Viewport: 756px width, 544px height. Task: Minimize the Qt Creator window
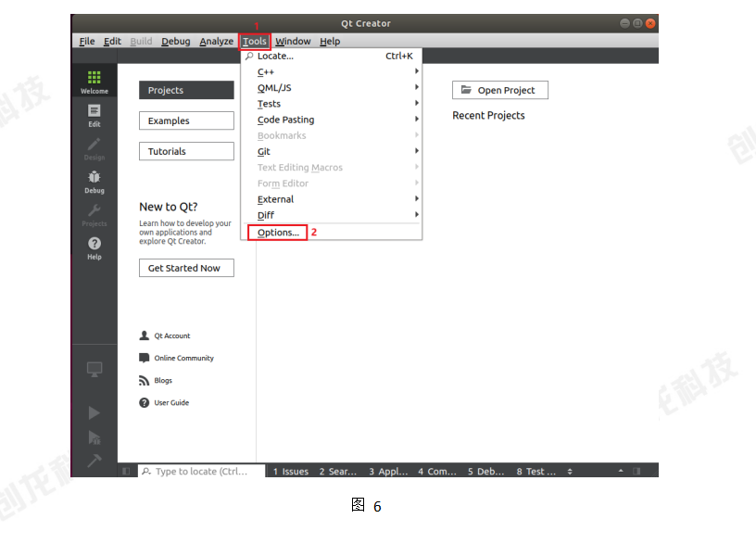(x=624, y=23)
